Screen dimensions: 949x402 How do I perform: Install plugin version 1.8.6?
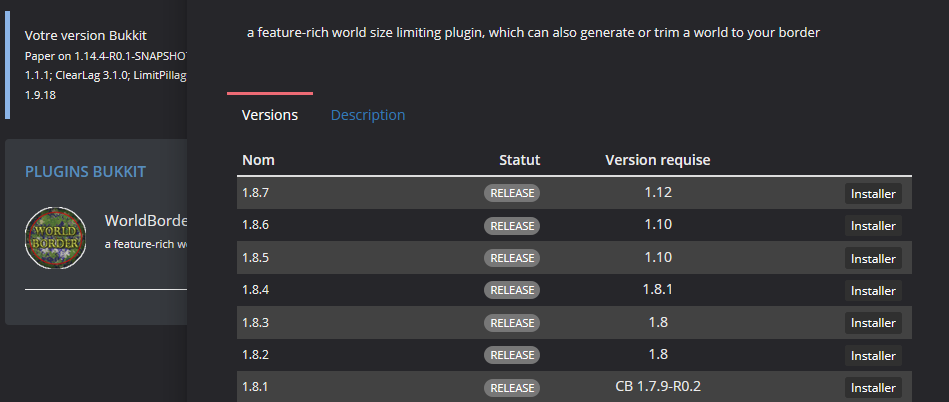(873, 226)
